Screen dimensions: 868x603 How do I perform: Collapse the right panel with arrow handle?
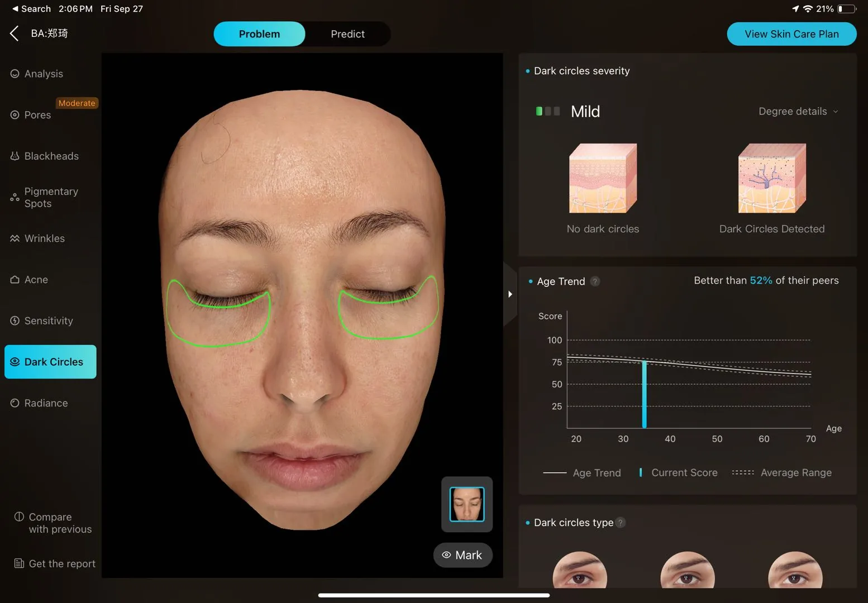(510, 294)
